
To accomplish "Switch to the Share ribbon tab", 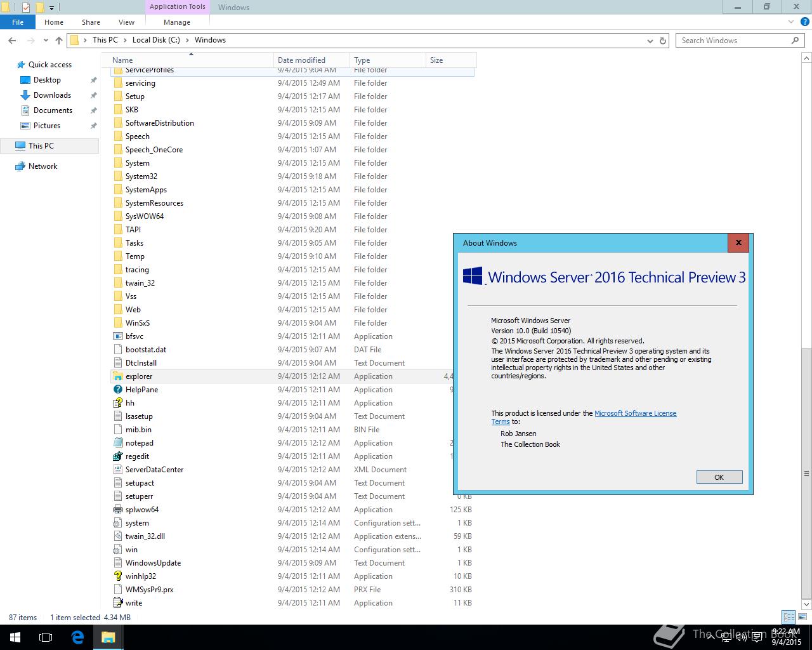I will click(x=91, y=22).
